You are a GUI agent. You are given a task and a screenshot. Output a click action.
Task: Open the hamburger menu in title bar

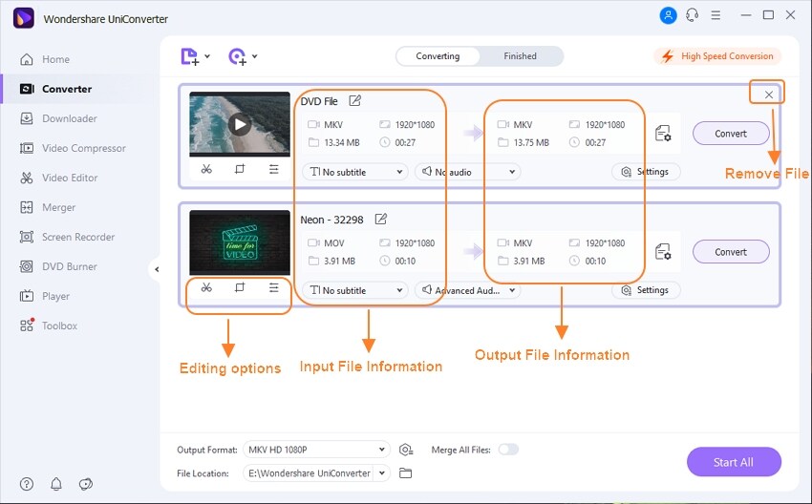[x=716, y=15]
